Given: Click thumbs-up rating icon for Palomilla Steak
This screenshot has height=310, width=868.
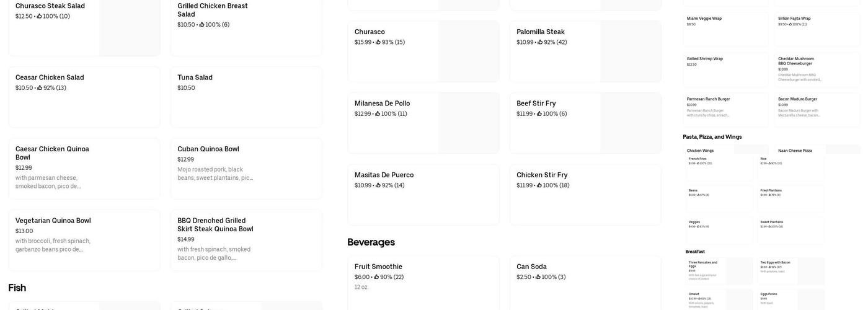Looking at the screenshot, I should pos(541,43).
